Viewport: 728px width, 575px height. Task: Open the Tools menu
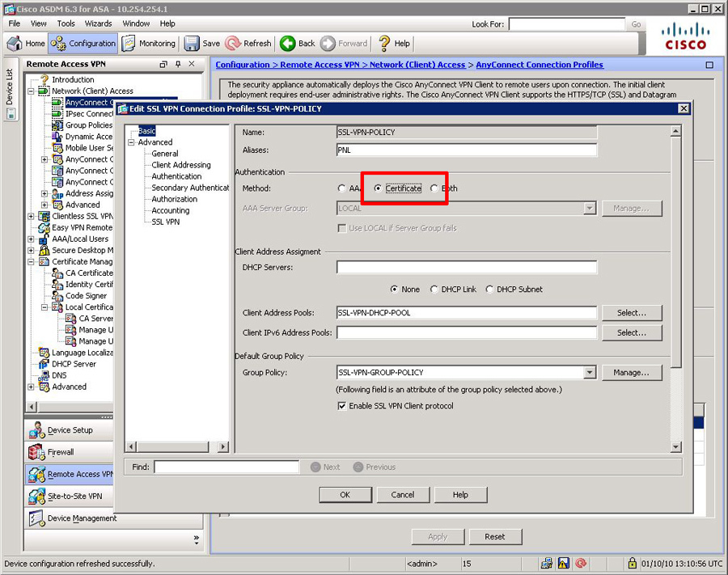coord(66,23)
